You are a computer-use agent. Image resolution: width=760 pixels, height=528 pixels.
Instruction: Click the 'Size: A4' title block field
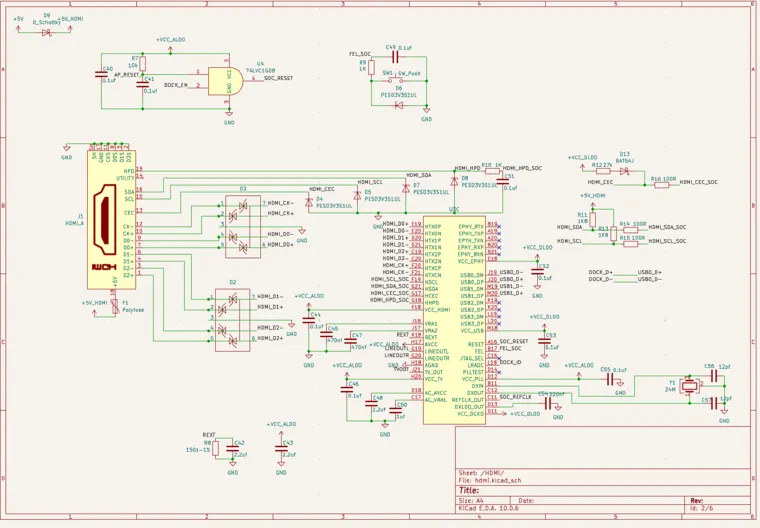(x=471, y=500)
